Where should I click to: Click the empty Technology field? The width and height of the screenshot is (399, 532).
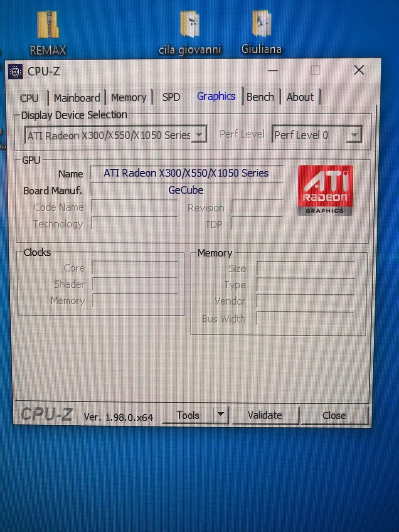(134, 224)
